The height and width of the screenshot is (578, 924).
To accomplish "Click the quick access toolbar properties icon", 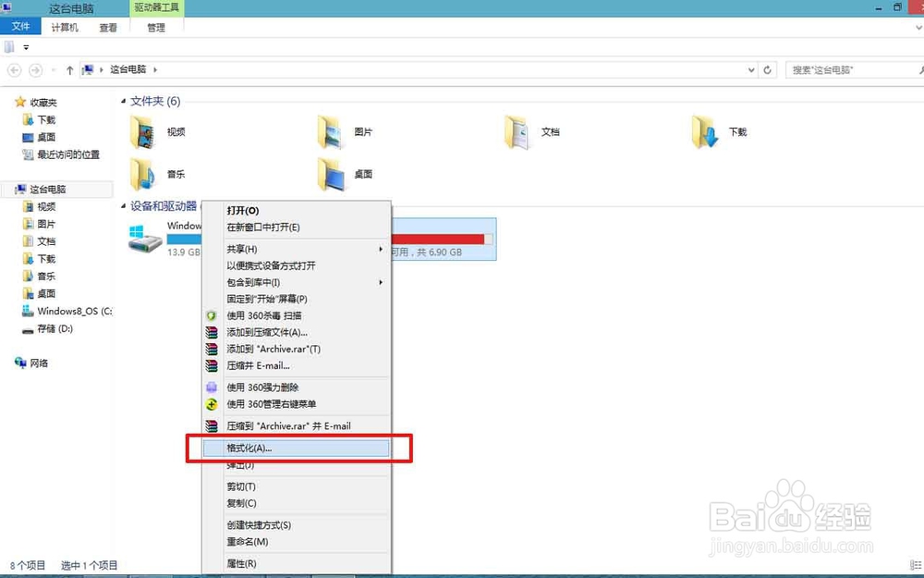I will (x=9, y=46).
